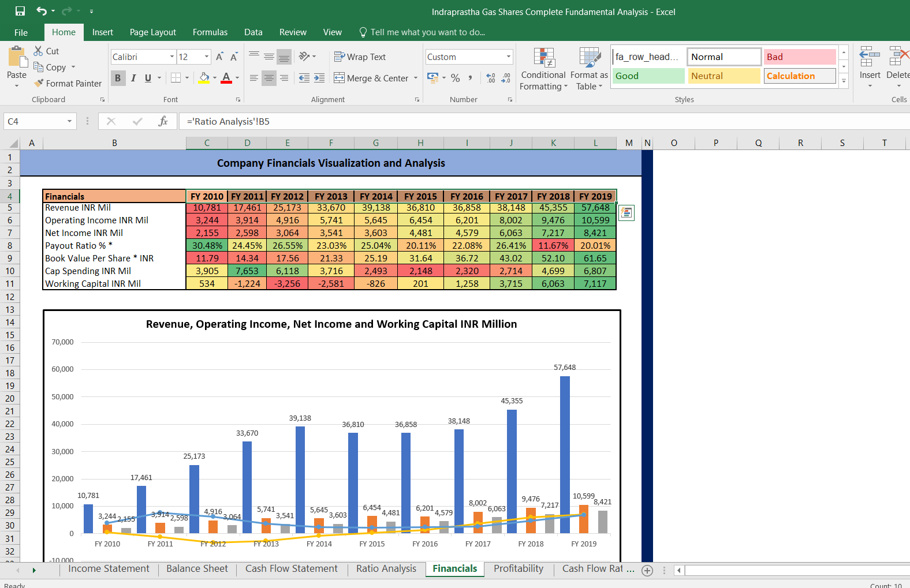This screenshot has width=910, height=588.
Task: Toggle Underline formatting
Action: (x=148, y=78)
